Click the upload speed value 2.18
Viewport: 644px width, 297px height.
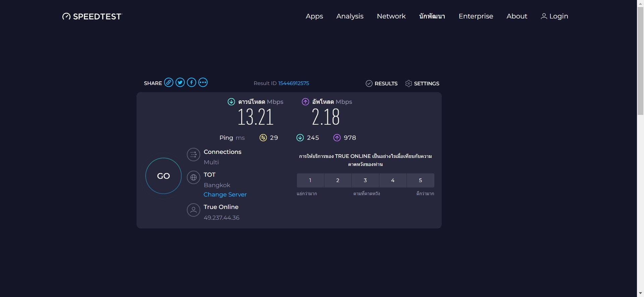pyautogui.click(x=326, y=117)
